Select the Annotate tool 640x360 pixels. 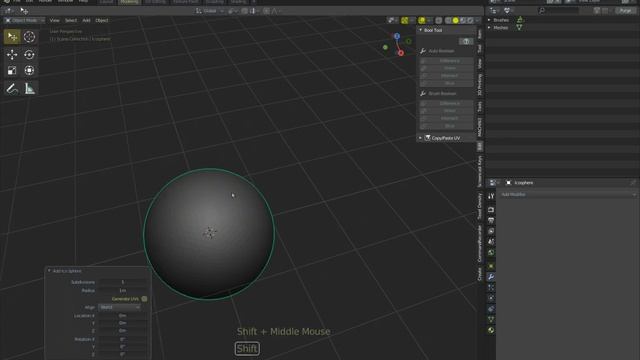coord(12,89)
